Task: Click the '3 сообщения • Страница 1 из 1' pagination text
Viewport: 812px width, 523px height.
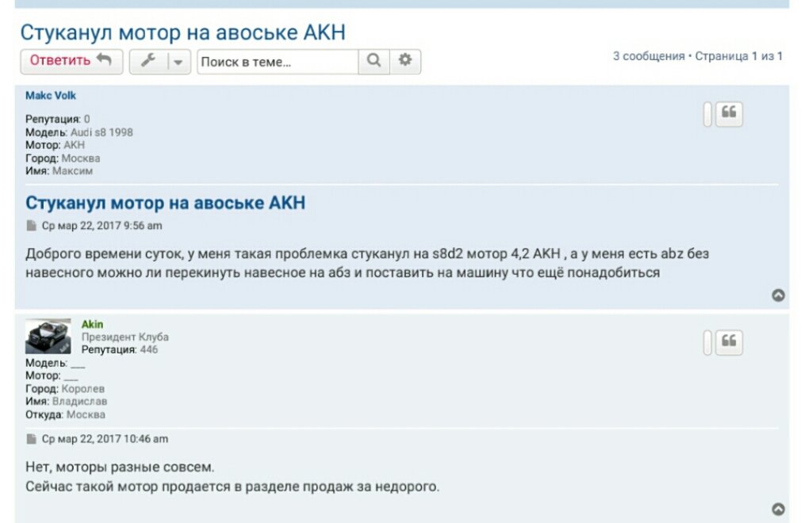Action: 697,56
